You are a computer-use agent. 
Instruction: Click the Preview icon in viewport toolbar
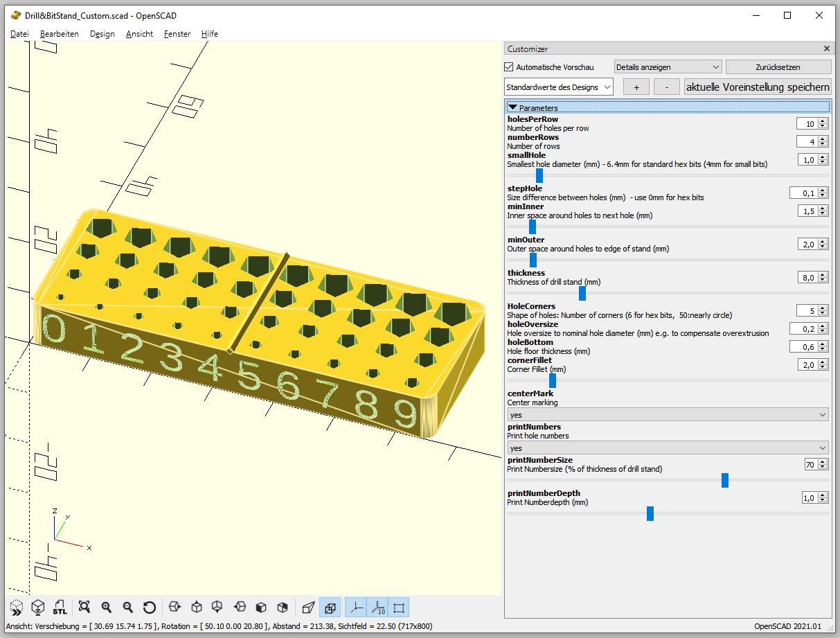[17, 608]
